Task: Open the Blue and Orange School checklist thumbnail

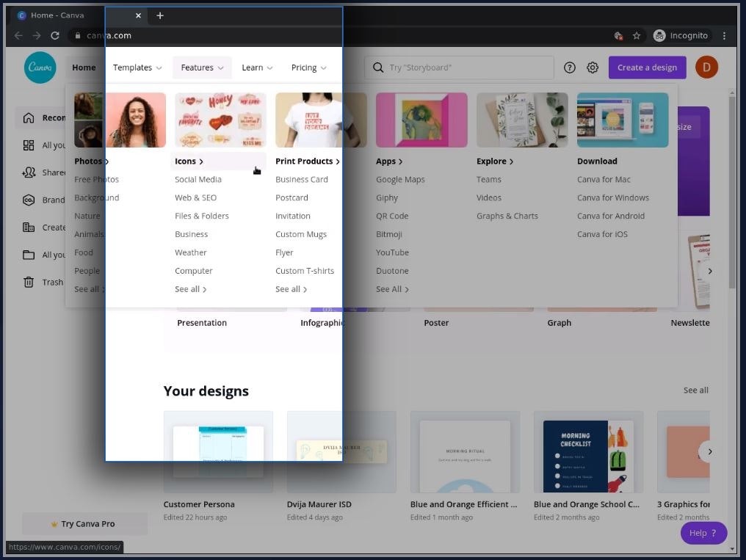Action: (588, 451)
